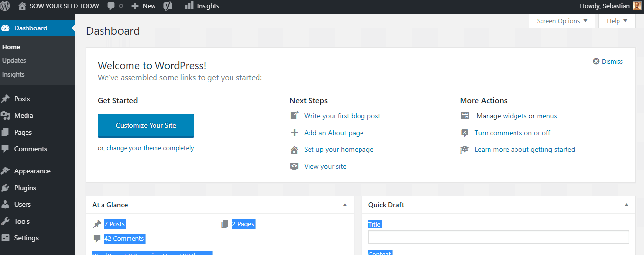
Task: Click the Dashboard gauge icon in sidebar
Action: tap(5, 28)
